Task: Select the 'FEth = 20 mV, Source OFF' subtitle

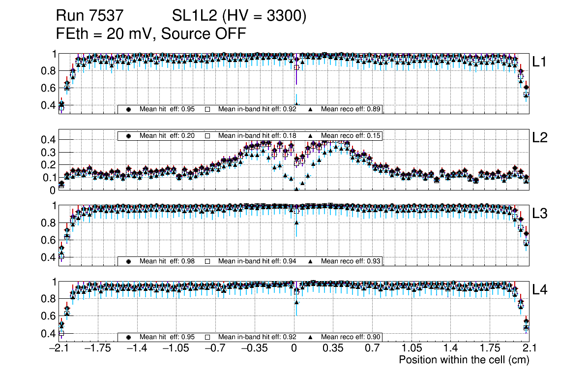Action: (150, 33)
